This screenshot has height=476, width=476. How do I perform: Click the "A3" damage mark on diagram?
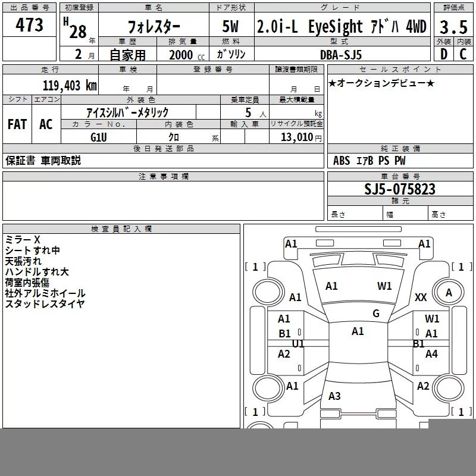(334, 396)
